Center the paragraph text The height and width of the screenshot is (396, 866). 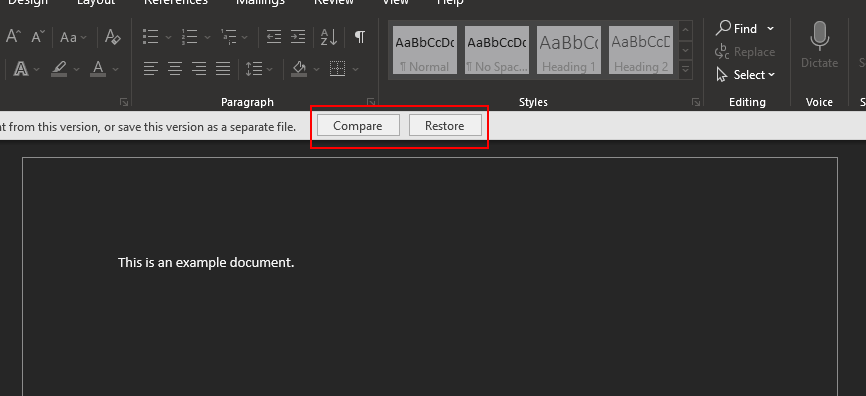(x=175, y=69)
